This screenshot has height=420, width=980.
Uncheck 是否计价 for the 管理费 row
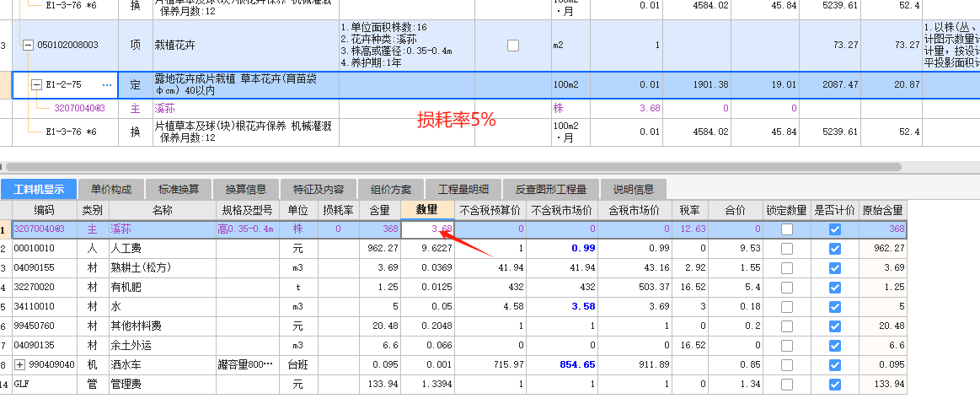pyautogui.click(x=834, y=385)
